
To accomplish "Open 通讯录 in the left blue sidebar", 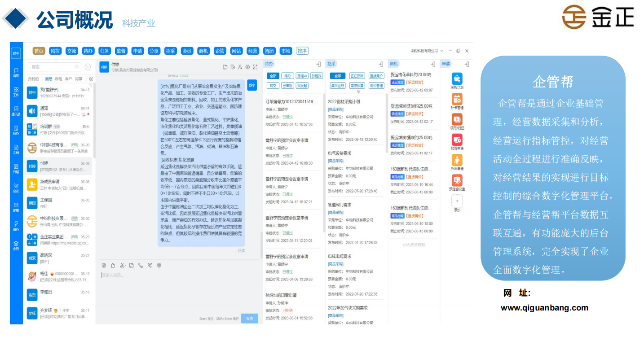I will [x=16, y=111].
